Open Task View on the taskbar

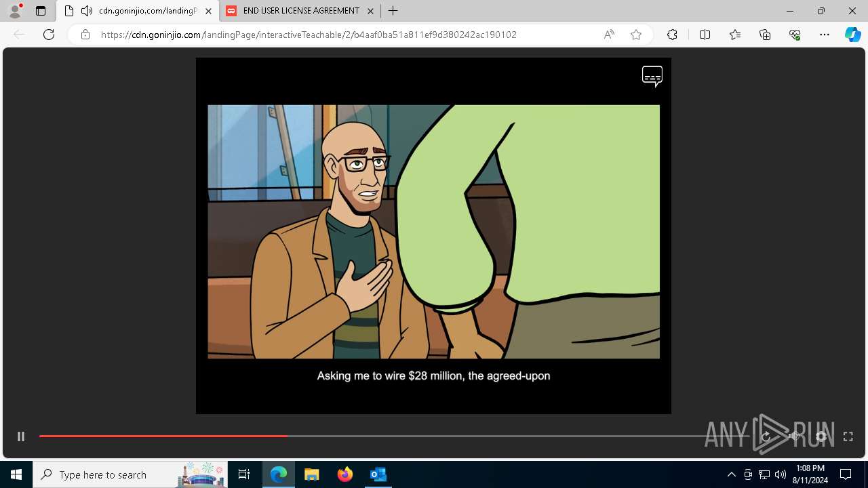(x=244, y=474)
